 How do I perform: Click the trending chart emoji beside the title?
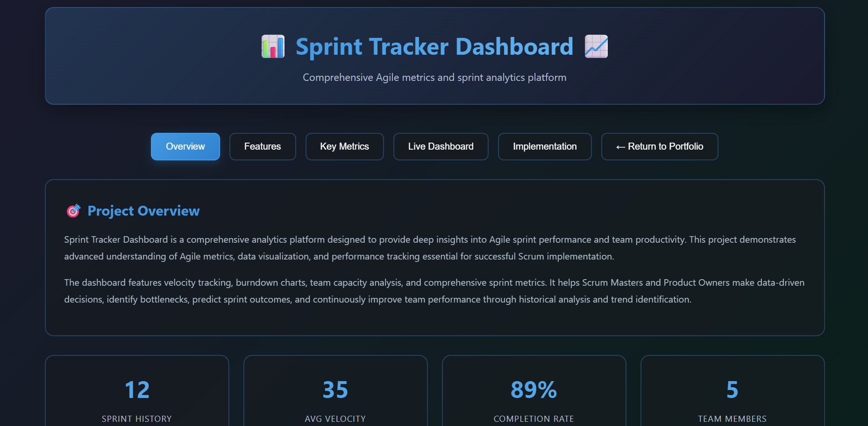pyautogui.click(x=596, y=46)
